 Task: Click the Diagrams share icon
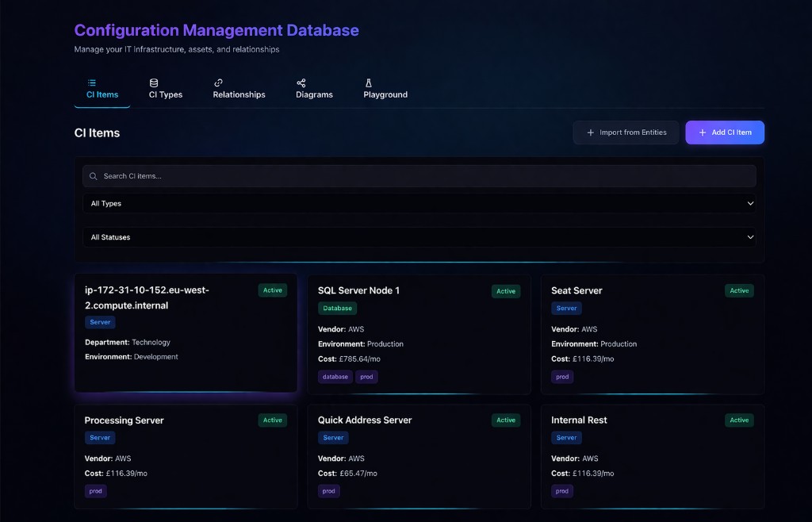point(301,83)
